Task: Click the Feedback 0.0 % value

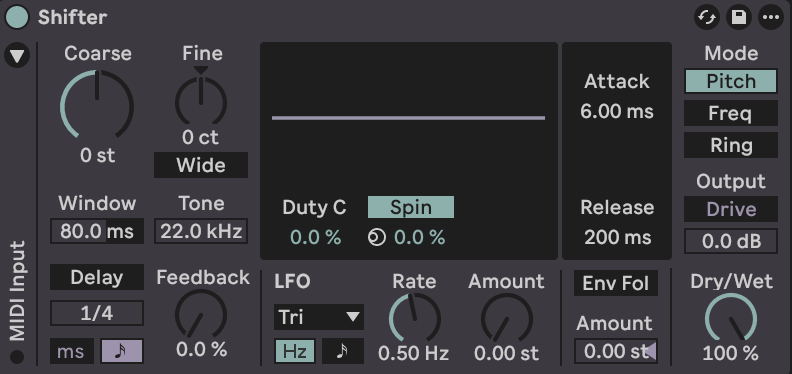Action: pos(202,349)
